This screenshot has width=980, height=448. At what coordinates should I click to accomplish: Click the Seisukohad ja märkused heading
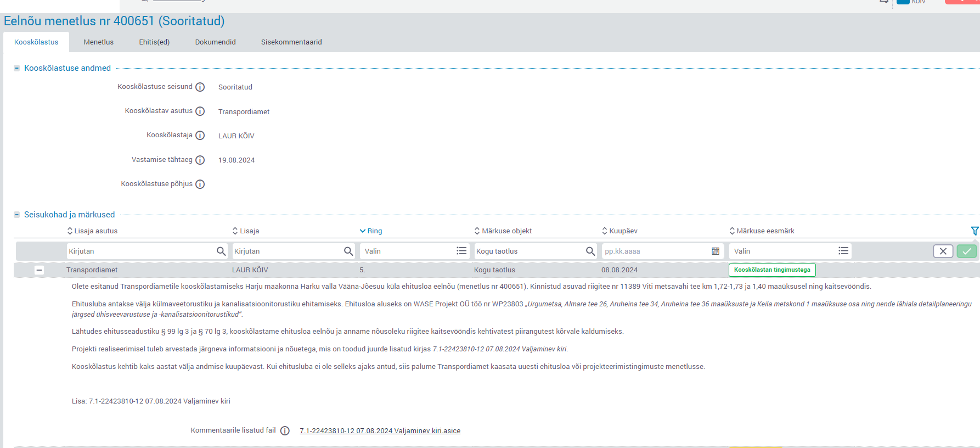click(70, 215)
